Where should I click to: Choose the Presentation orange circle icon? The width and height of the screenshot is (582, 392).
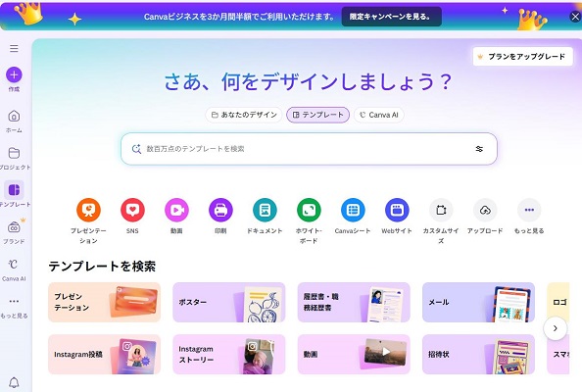tap(88, 210)
